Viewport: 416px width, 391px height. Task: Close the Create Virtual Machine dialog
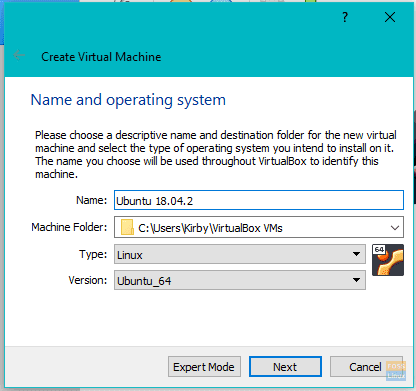tap(390, 17)
